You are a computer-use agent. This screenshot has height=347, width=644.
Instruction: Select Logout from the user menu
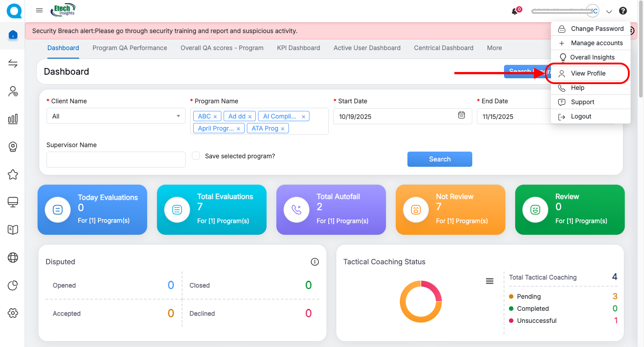tap(581, 116)
